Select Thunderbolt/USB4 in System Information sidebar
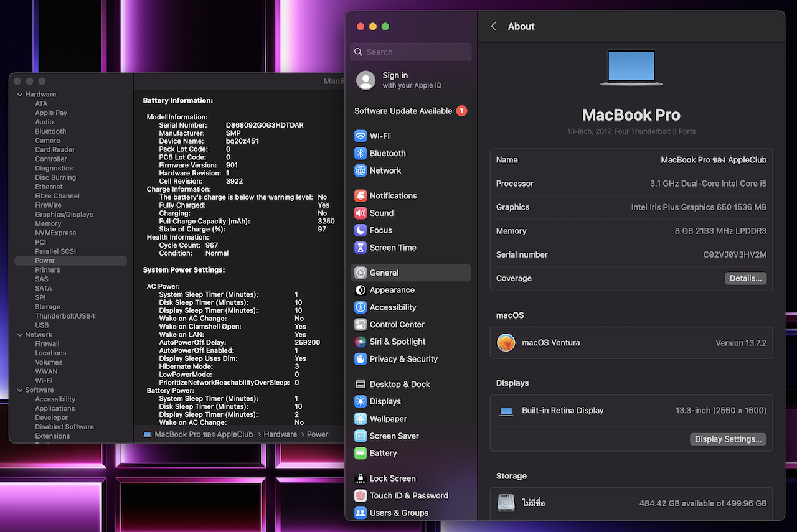The width and height of the screenshot is (797, 532). [x=65, y=316]
